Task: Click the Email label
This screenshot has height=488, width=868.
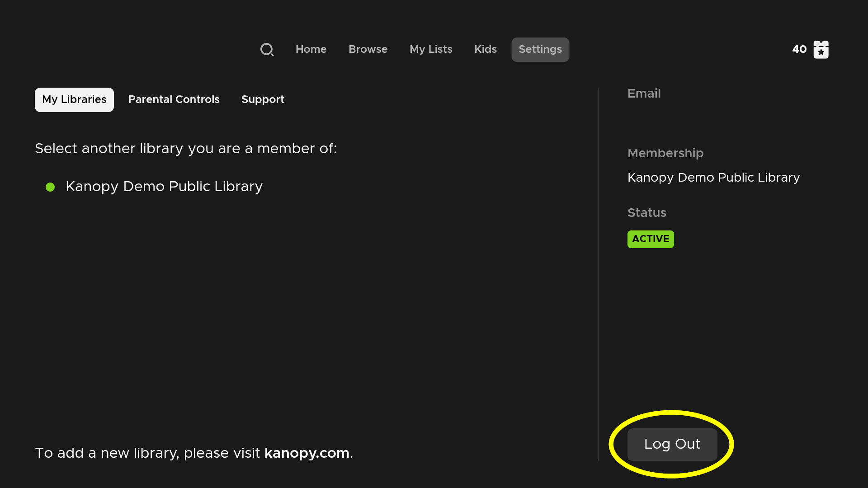Action: pos(644,94)
